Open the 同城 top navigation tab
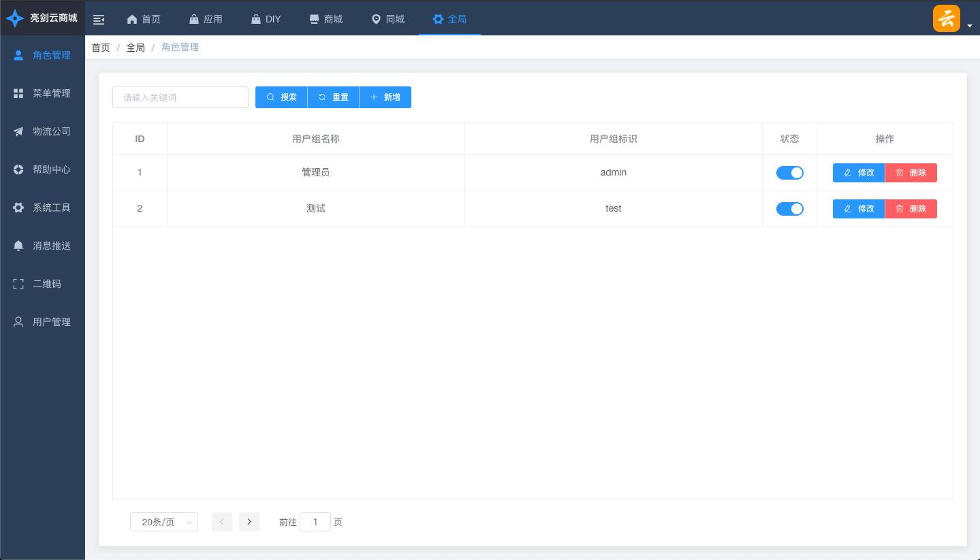This screenshot has height=560, width=980. coord(388,19)
